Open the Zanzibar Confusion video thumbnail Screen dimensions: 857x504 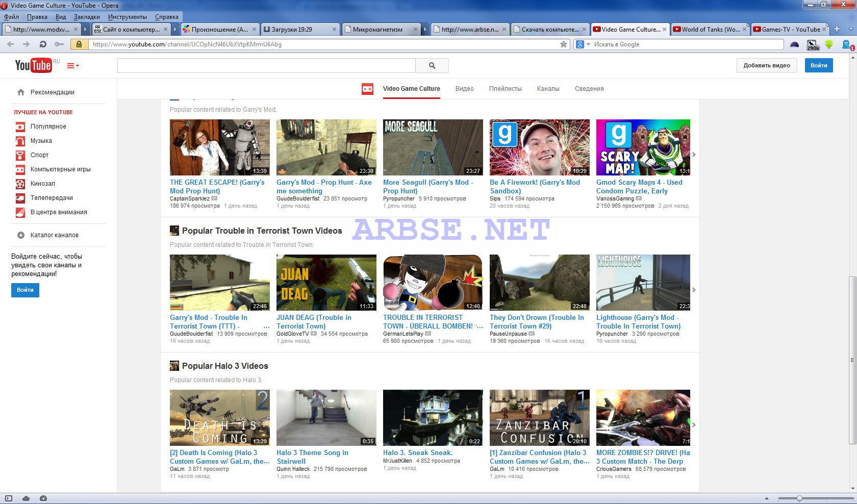pyautogui.click(x=540, y=418)
